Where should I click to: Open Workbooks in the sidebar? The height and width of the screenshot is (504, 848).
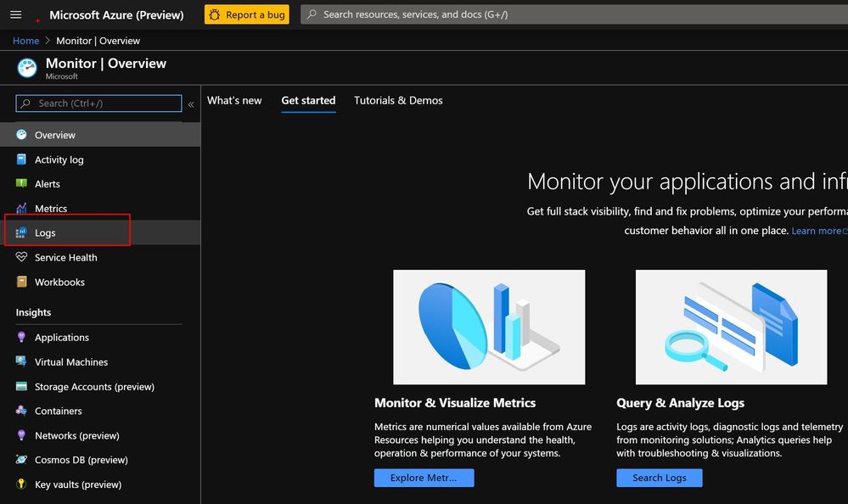pyautogui.click(x=100, y=282)
